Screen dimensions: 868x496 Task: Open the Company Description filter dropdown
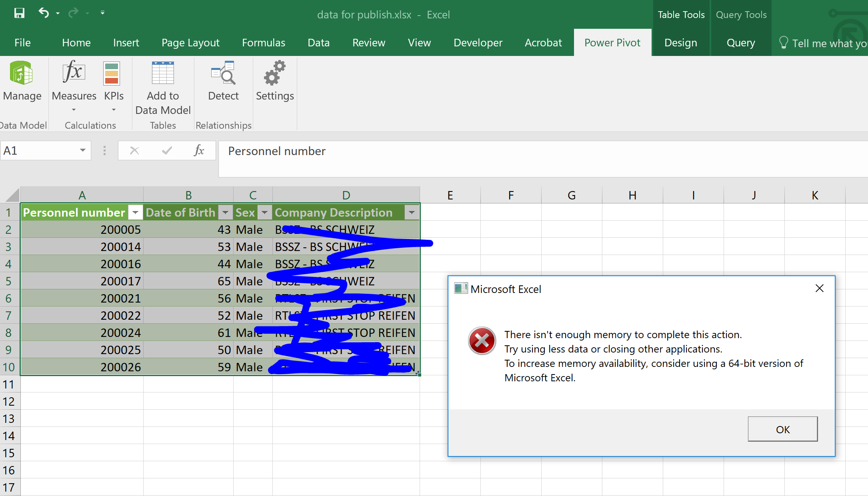coord(412,213)
